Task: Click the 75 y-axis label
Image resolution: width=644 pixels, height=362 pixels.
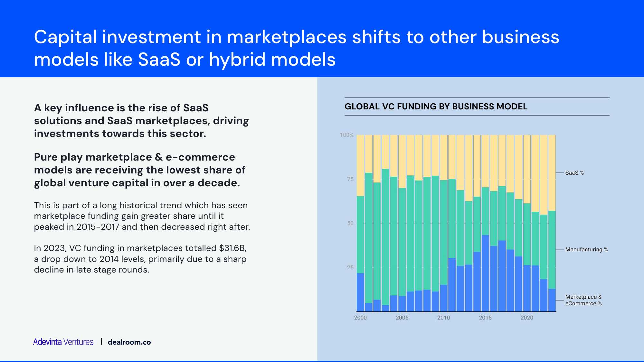Action: pyautogui.click(x=350, y=179)
